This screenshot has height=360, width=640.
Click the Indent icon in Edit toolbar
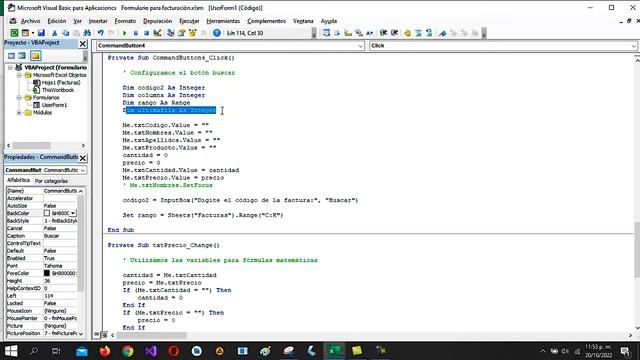(x=383, y=33)
